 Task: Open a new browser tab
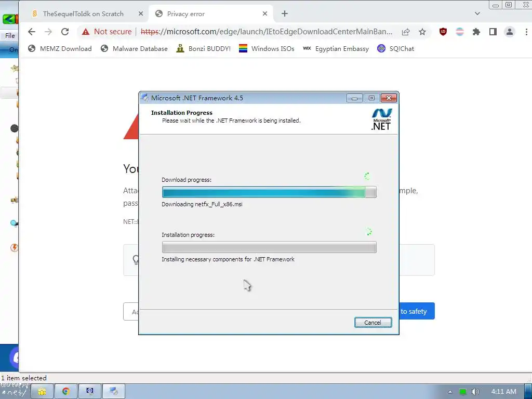pos(285,14)
